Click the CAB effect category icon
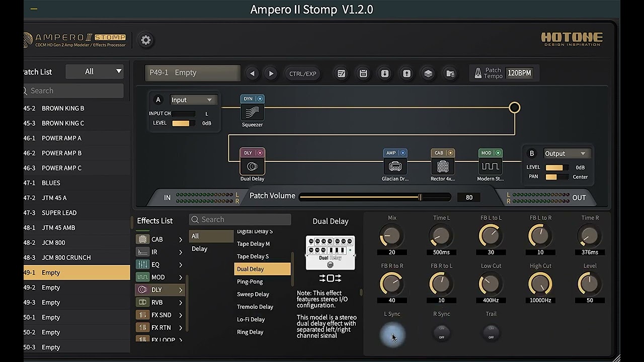Image resolution: width=644 pixels, height=362 pixels. tap(143, 239)
